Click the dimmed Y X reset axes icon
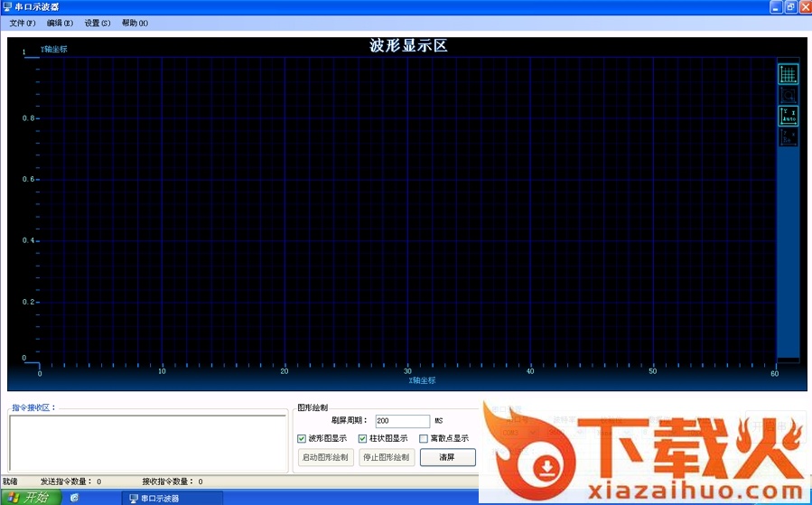Viewport: 812px width, 505px height. (789, 136)
